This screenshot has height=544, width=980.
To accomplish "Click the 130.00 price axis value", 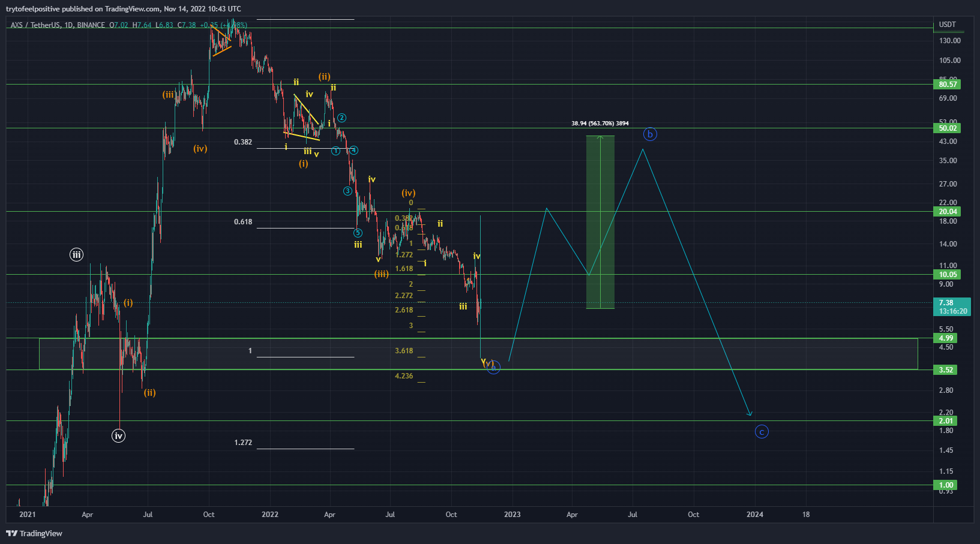I will (950, 41).
